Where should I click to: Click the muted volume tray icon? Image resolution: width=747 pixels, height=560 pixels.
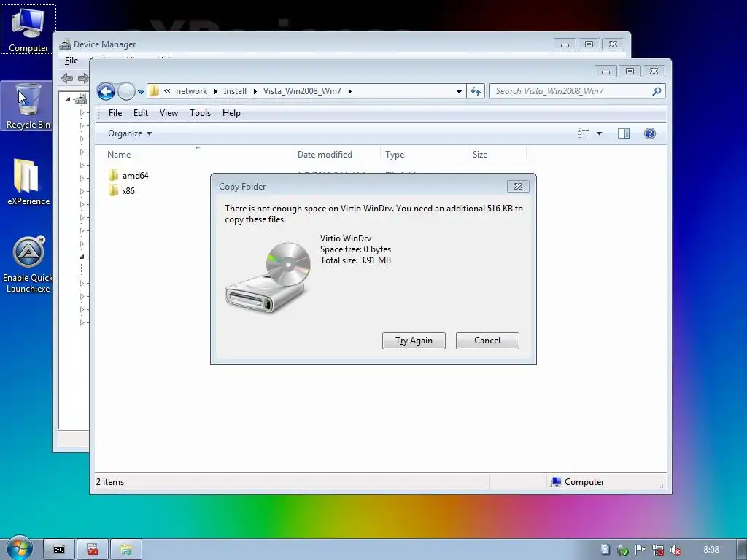(x=675, y=550)
